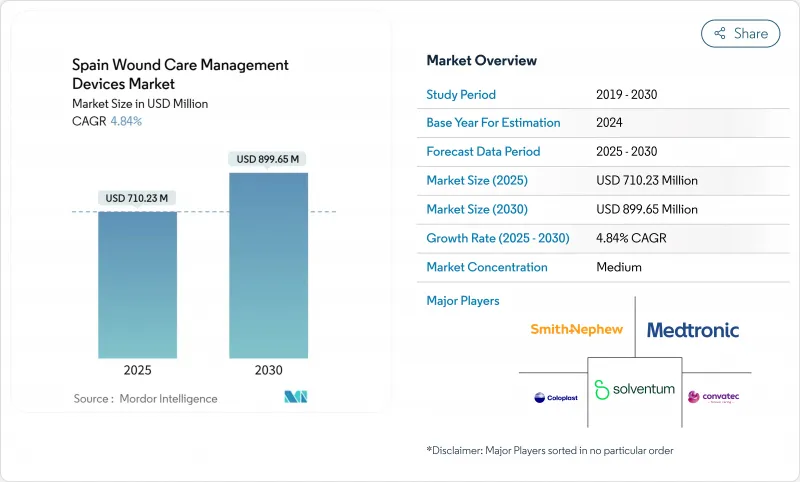
Task: Click the Medtronic logo
Action: (692, 329)
